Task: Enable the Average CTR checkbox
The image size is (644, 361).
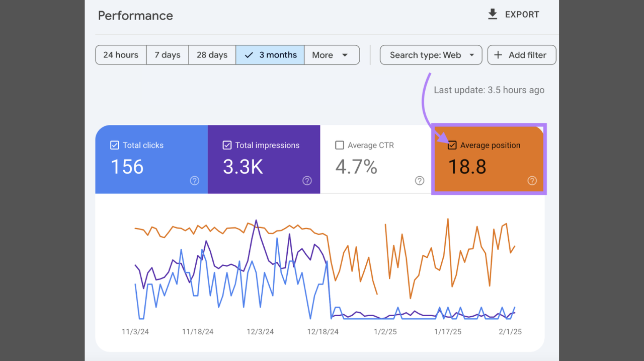Action: [340, 145]
